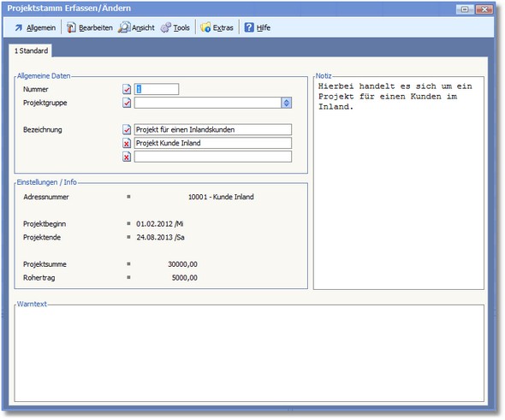The height and width of the screenshot is (420, 505).
Task: Click the Tools gears icon
Action: point(165,27)
